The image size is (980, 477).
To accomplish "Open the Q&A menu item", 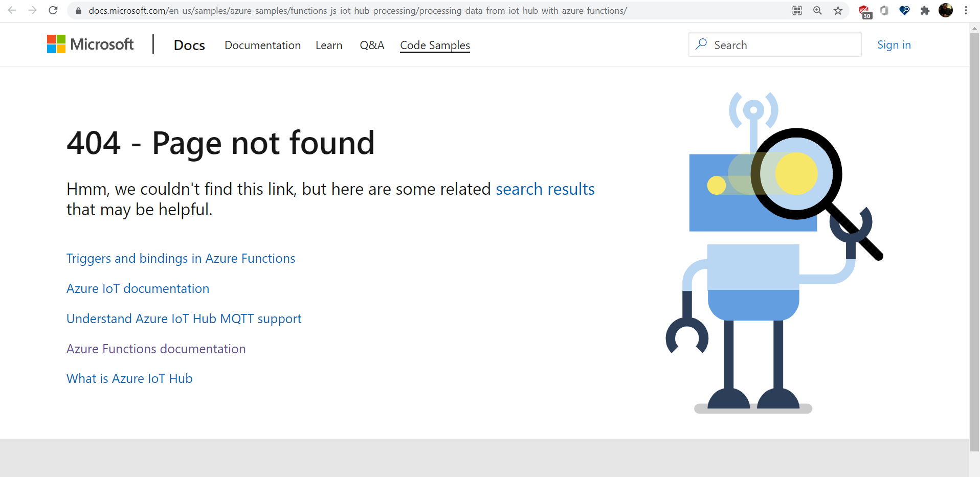I will point(372,45).
